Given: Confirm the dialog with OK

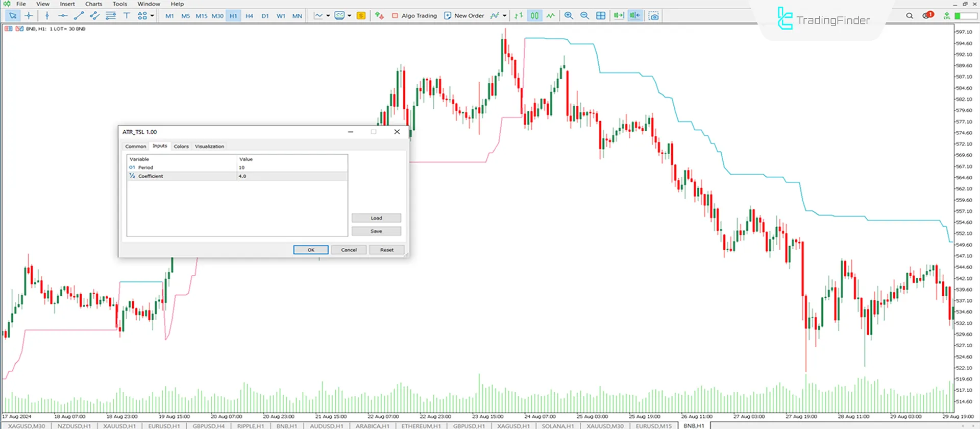Looking at the screenshot, I should click(310, 250).
